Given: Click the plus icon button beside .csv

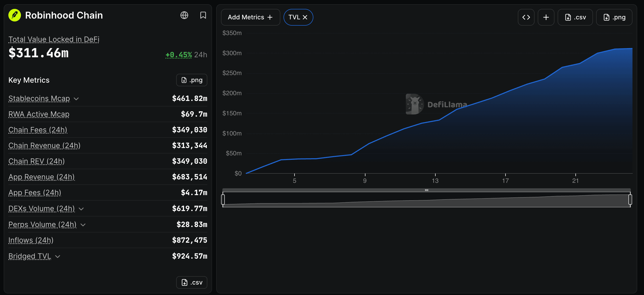Looking at the screenshot, I should click(546, 17).
